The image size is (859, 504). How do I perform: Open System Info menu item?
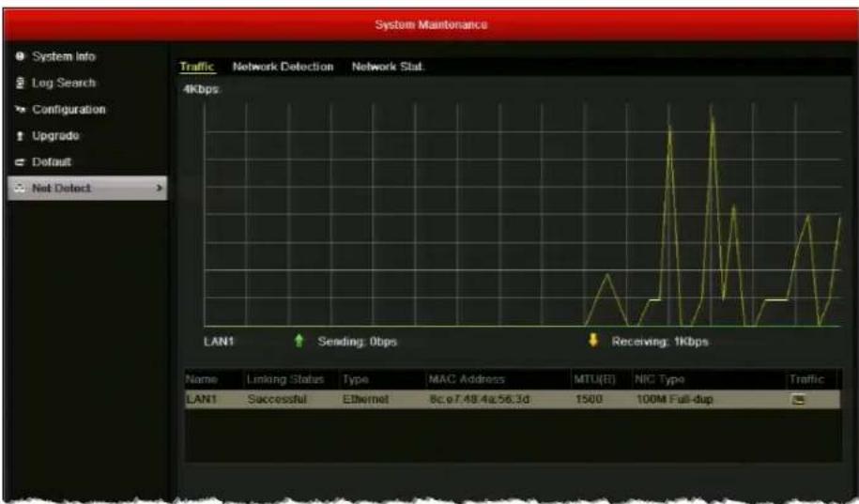(64, 56)
